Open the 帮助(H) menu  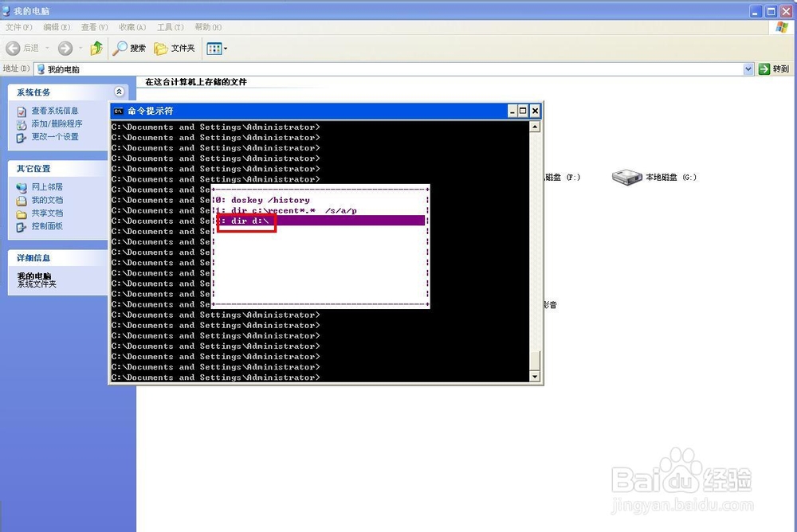coord(208,27)
